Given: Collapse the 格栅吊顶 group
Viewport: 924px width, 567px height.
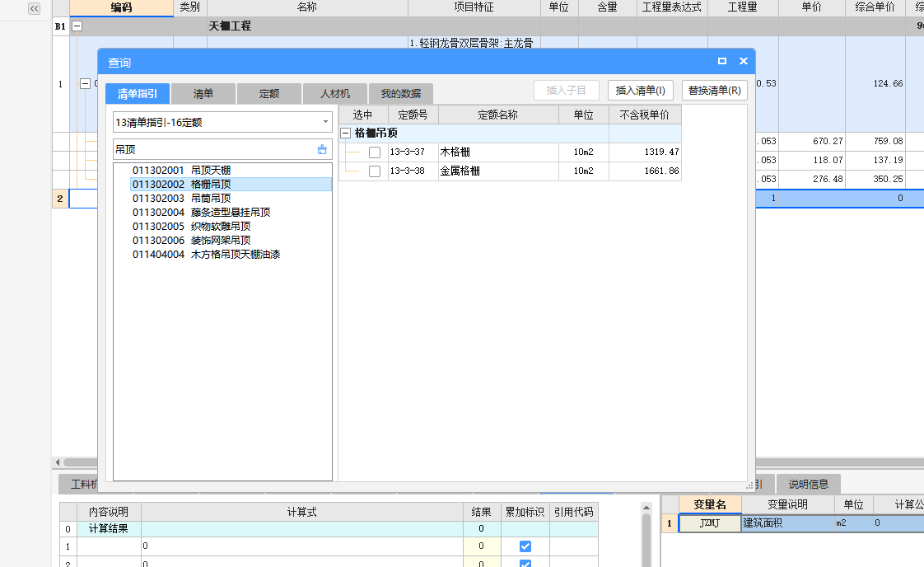Looking at the screenshot, I should [x=346, y=134].
